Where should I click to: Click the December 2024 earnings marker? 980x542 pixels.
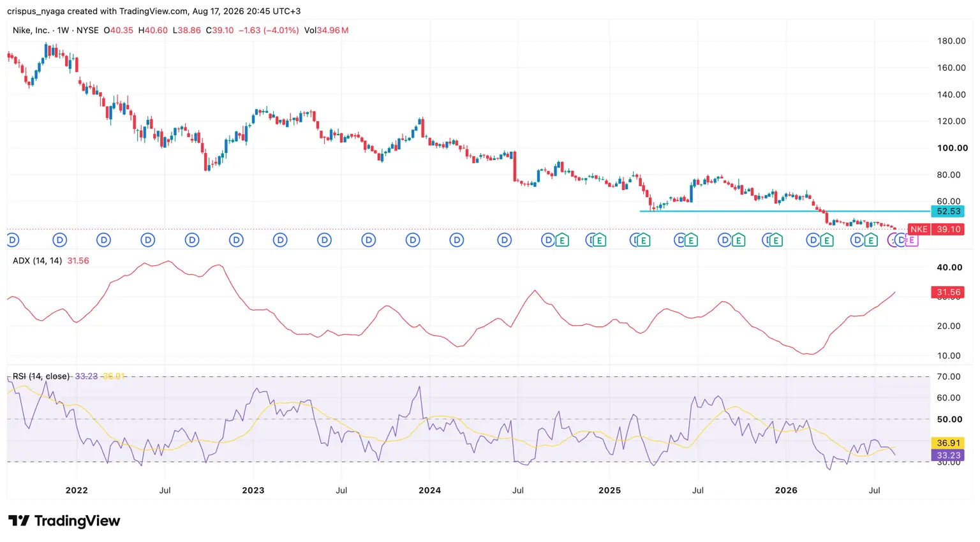[599, 240]
